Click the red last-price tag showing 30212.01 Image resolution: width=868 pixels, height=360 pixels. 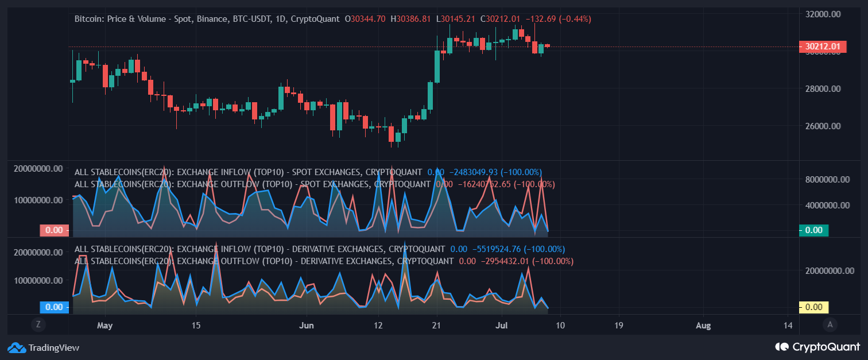pyautogui.click(x=823, y=47)
